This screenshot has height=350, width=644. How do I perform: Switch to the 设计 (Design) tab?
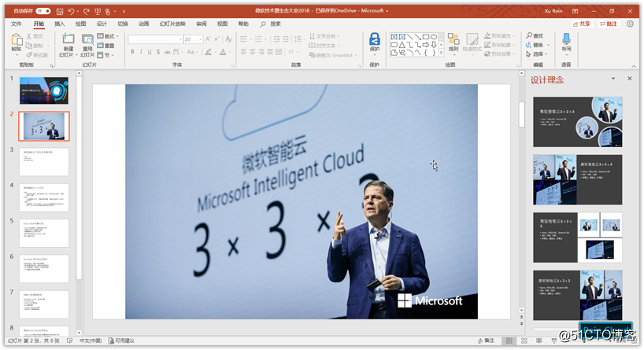102,24
